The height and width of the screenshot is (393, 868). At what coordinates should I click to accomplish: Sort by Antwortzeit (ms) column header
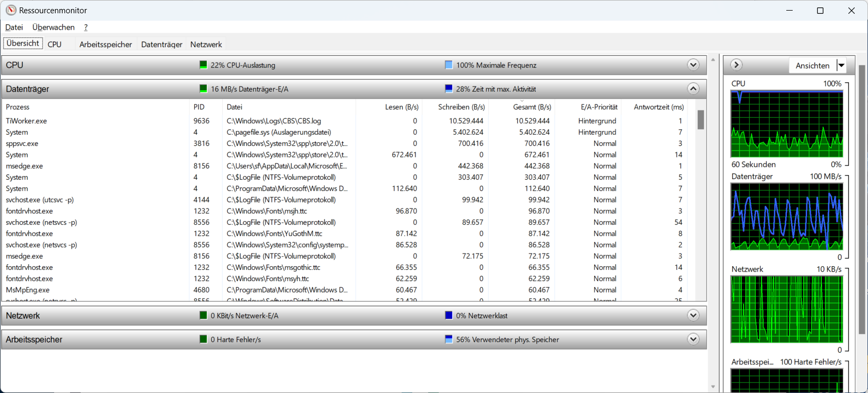tap(654, 107)
